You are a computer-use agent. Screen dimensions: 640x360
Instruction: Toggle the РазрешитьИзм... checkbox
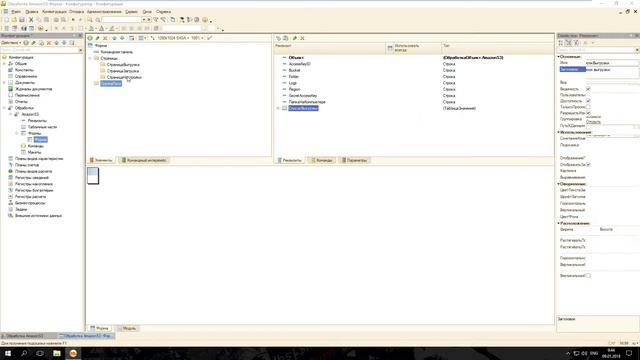tap(588, 113)
